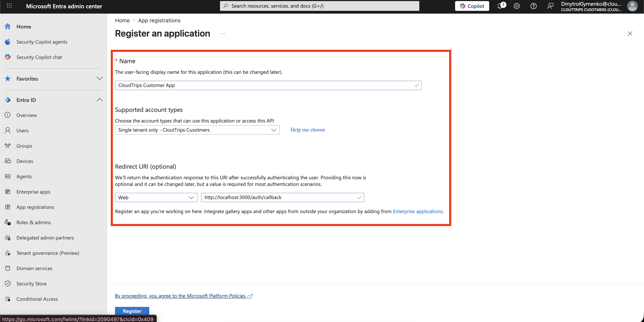Open the Supported account types dropdown
Image resolution: width=644 pixels, height=322 pixels.
click(197, 130)
